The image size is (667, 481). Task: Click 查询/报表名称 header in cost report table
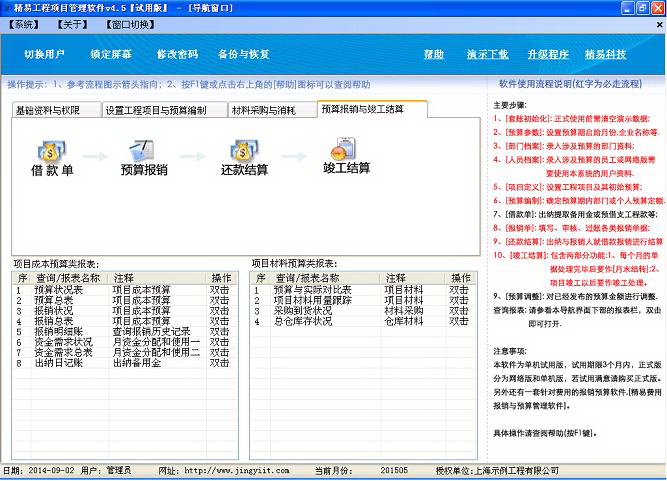click(68, 278)
